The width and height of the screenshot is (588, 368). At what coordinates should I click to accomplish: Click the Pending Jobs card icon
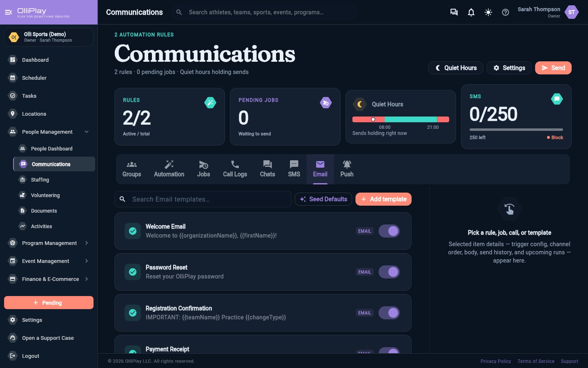pyautogui.click(x=326, y=103)
